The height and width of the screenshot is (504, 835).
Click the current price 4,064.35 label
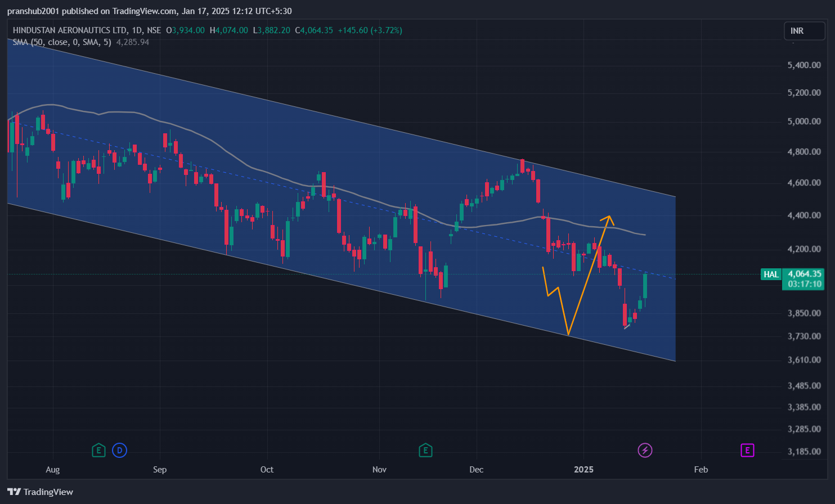pos(805,274)
